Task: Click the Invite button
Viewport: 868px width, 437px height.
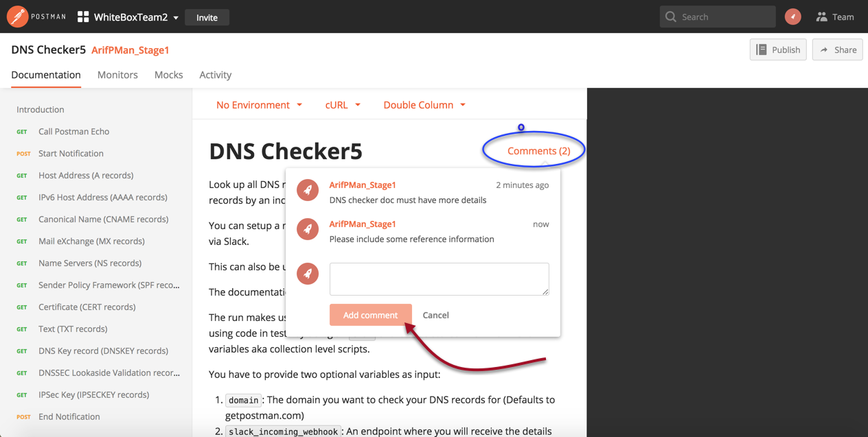Action: [x=207, y=17]
